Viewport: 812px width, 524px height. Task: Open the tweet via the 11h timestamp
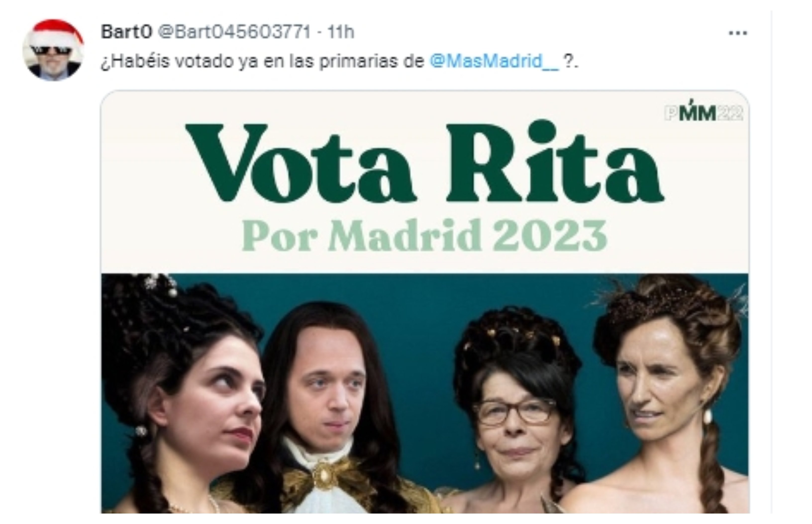pyautogui.click(x=341, y=32)
